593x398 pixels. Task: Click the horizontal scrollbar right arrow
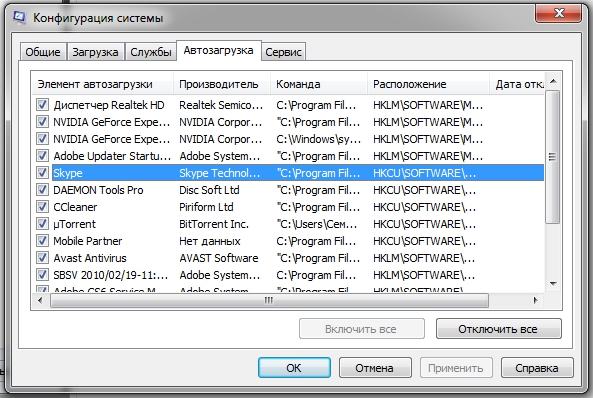tap(536, 300)
